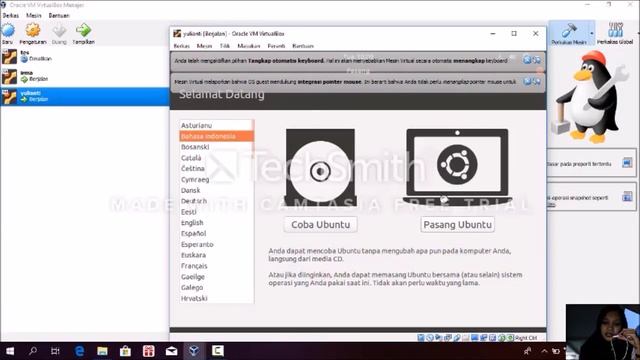Select Français in the language list
640x360 pixels.
pyautogui.click(x=216, y=266)
